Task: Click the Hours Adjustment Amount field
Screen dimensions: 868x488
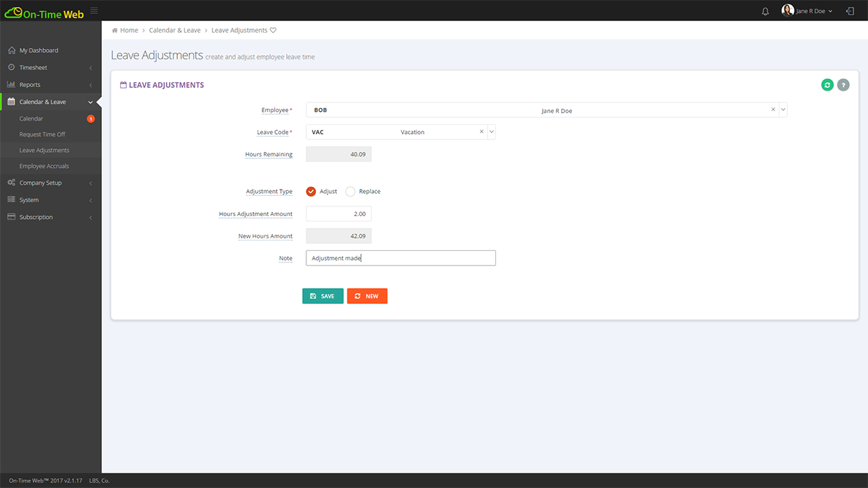Action: [338, 214]
